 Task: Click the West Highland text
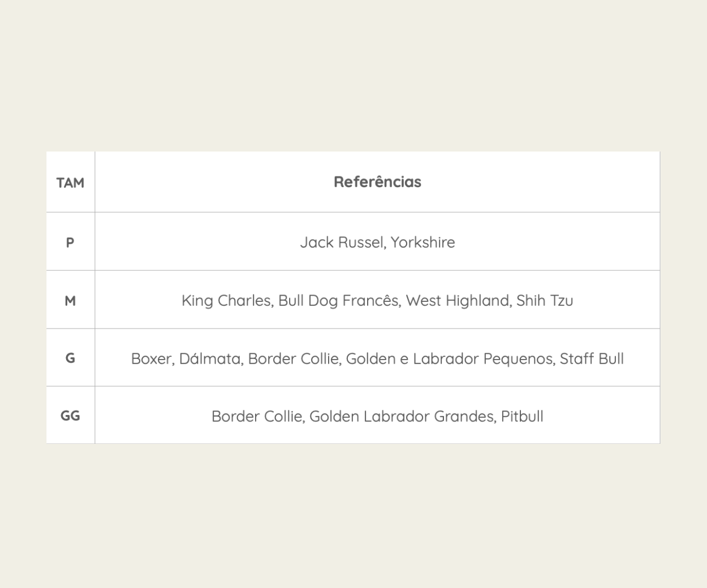tap(458, 301)
